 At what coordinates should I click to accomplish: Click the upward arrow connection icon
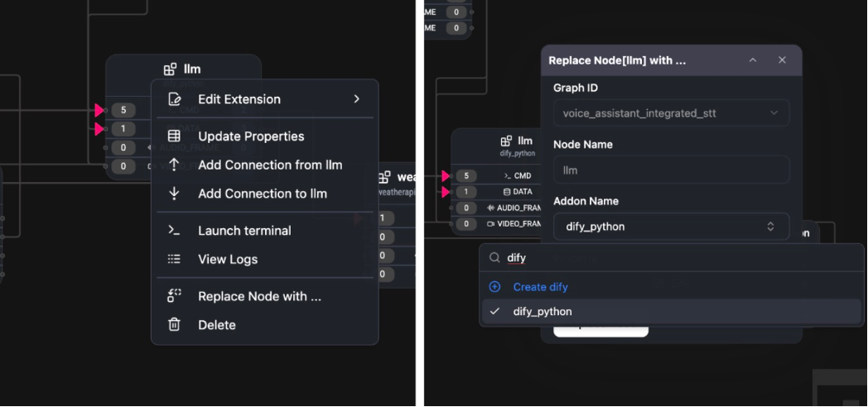pyautogui.click(x=174, y=165)
